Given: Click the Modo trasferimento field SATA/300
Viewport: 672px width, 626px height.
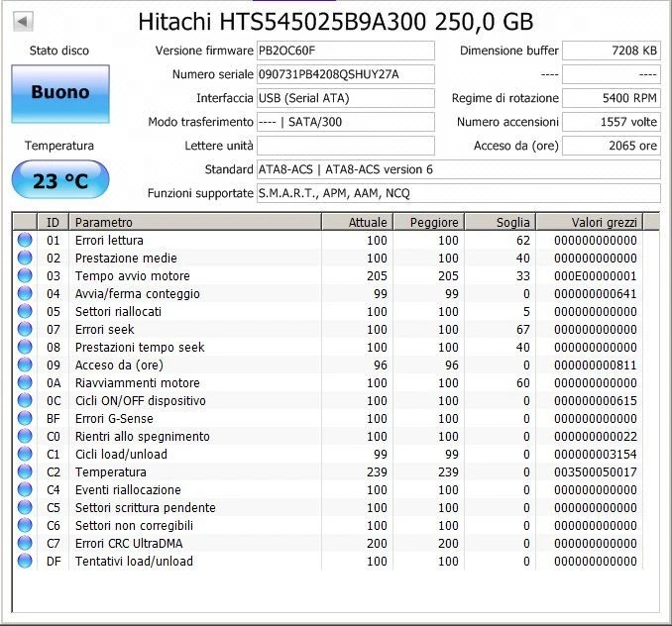Looking at the screenshot, I should 346,122.
